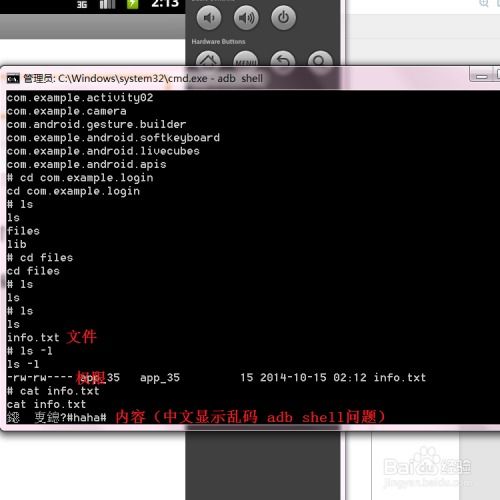This screenshot has height=500, width=500.
Task: Tap the emulator power button
Action: click(x=283, y=18)
